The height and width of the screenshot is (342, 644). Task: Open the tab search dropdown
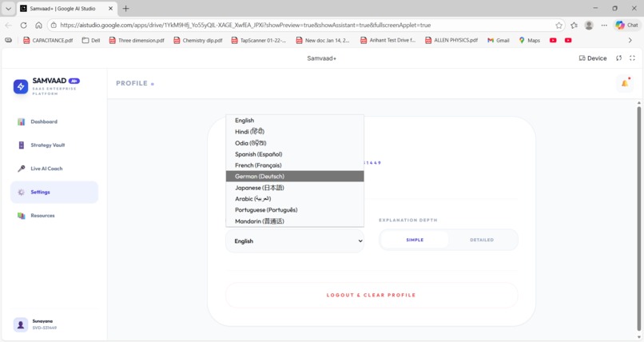coord(8,8)
